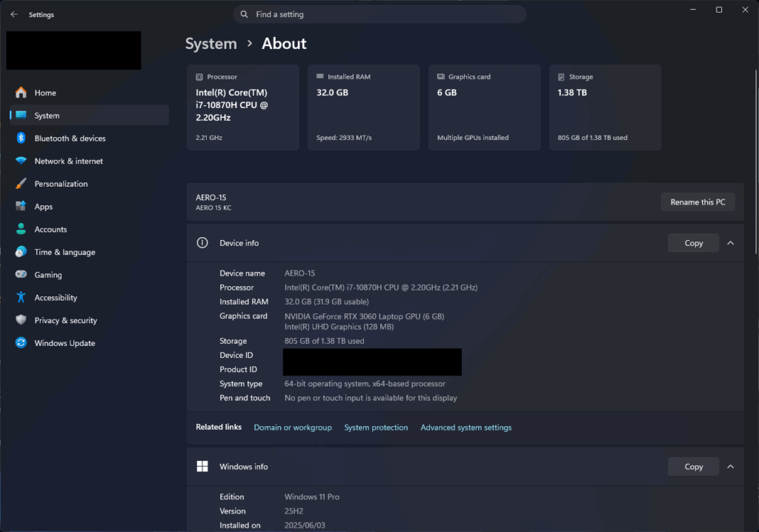
Task: Click the search magnifier icon
Action: pyautogui.click(x=245, y=15)
